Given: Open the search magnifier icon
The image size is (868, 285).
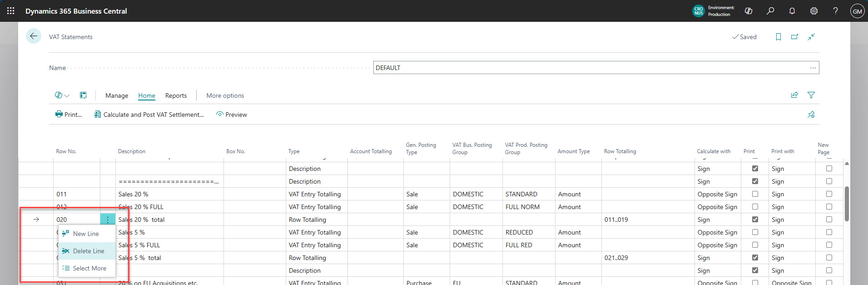Looking at the screenshot, I should [770, 11].
